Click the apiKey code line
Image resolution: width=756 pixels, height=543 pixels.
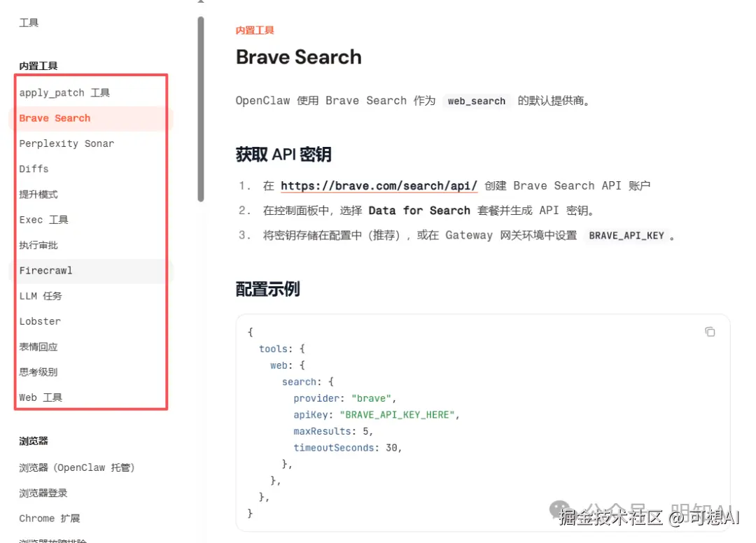click(x=377, y=415)
